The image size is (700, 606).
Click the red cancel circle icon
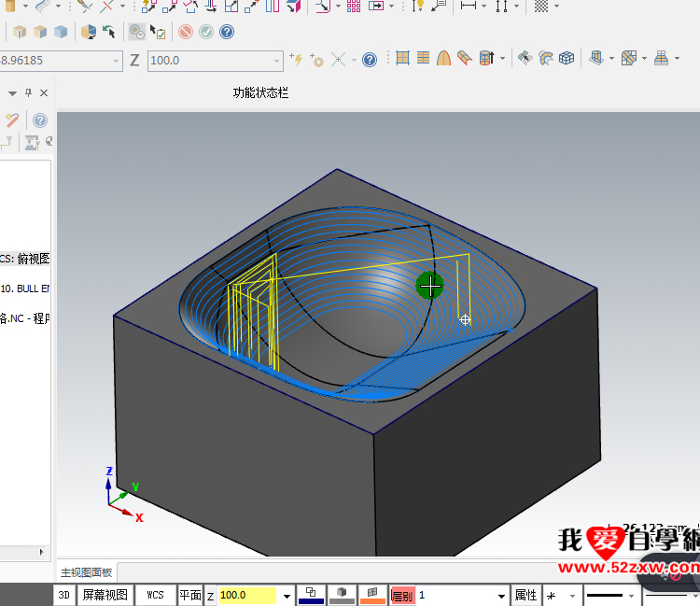186,32
